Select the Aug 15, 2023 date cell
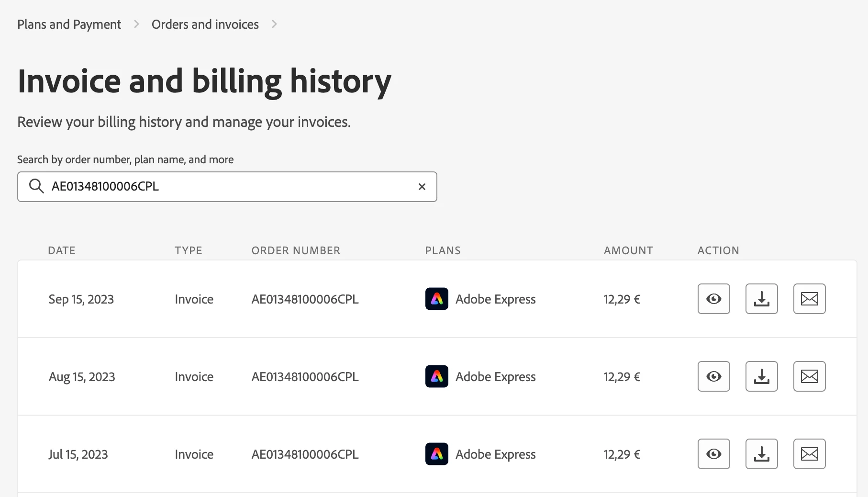The image size is (868, 497). point(82,377)
